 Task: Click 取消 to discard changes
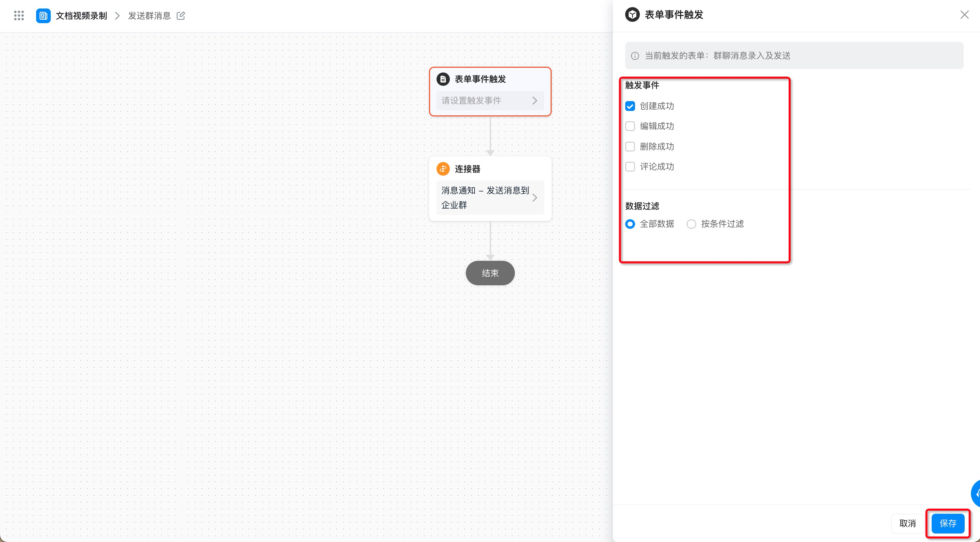[907, 523]
